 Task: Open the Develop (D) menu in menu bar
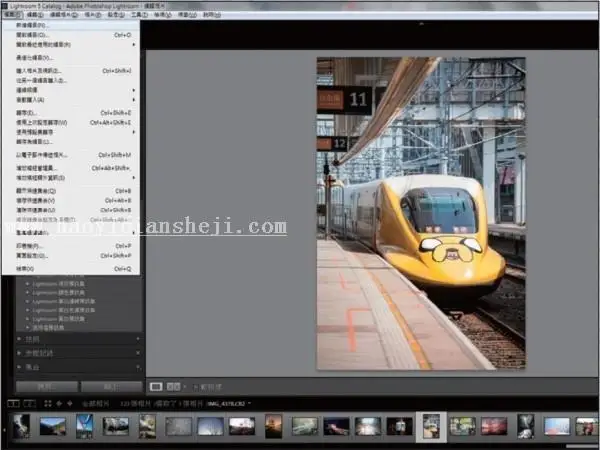point(64,15)
